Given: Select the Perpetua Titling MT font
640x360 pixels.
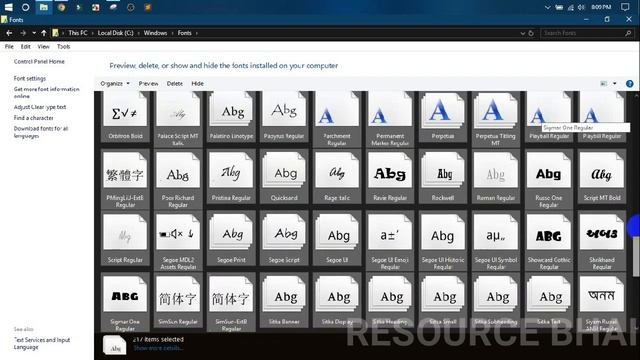Looking at the screenshot, I should click(496, 118).
